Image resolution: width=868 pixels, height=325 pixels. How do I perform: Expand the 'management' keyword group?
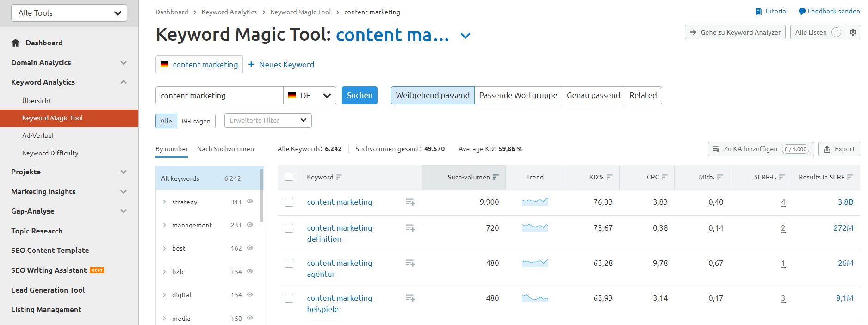pyautogui.click(x=164, y=225)
